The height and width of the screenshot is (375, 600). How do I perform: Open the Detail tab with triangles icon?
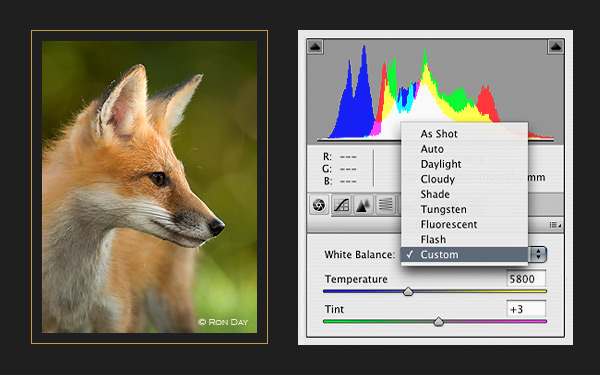363,205
